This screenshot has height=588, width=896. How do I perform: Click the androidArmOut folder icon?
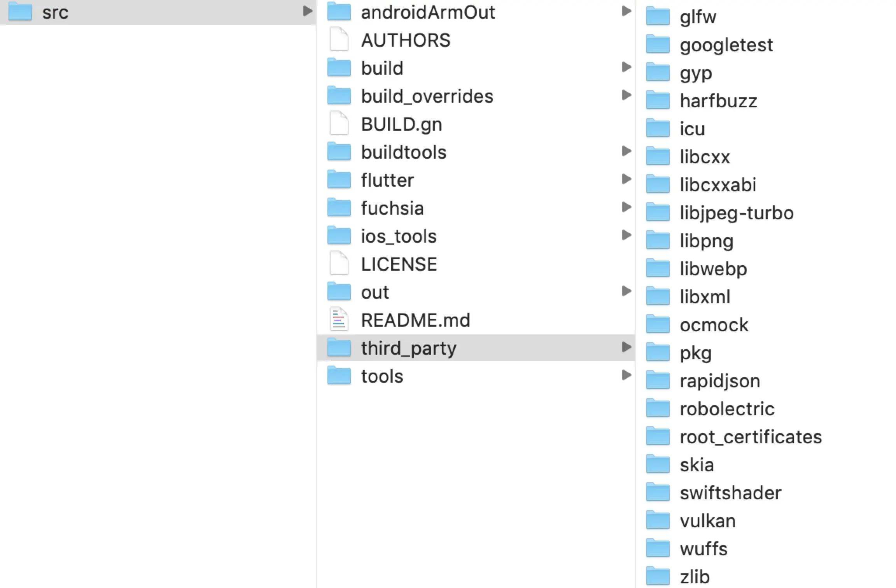click(339, 11)
